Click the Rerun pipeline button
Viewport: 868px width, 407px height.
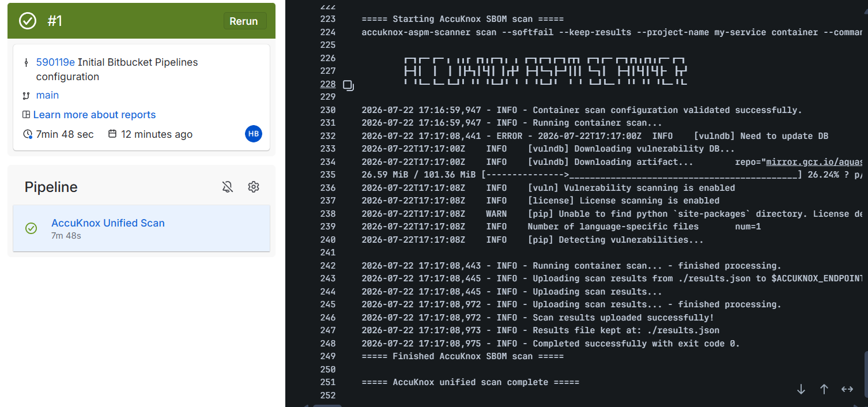pos(244,21)
